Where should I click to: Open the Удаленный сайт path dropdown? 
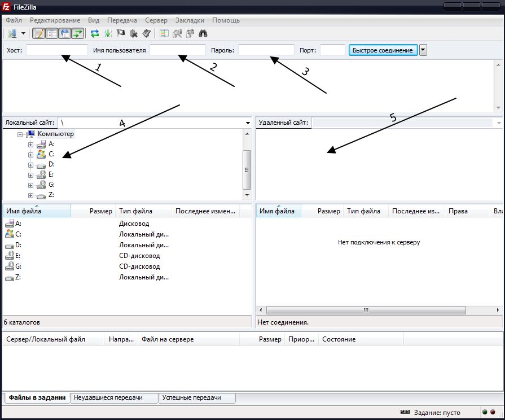499,123
